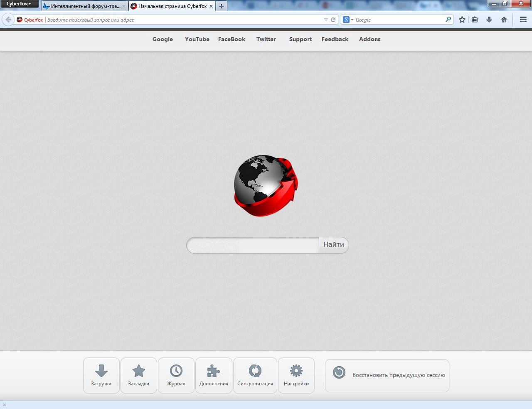Close the Интеллигентный форум tab
The height and width of the screenshot is (409, 532).
123,6
